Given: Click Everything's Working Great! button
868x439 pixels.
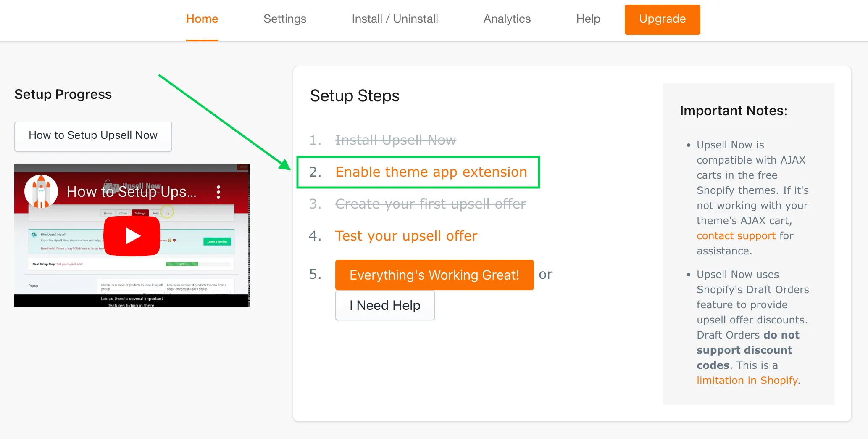Looking at the screenshot, I should pyautogui.click(x=434, y=275).
